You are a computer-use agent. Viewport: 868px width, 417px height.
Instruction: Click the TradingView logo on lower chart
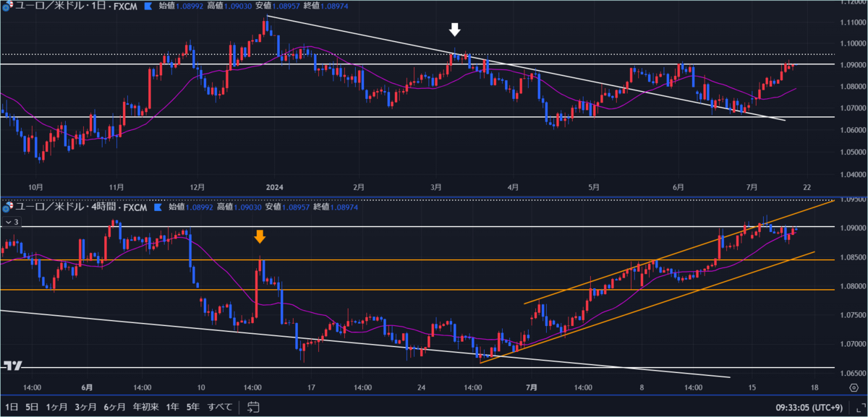pos(12,366)
